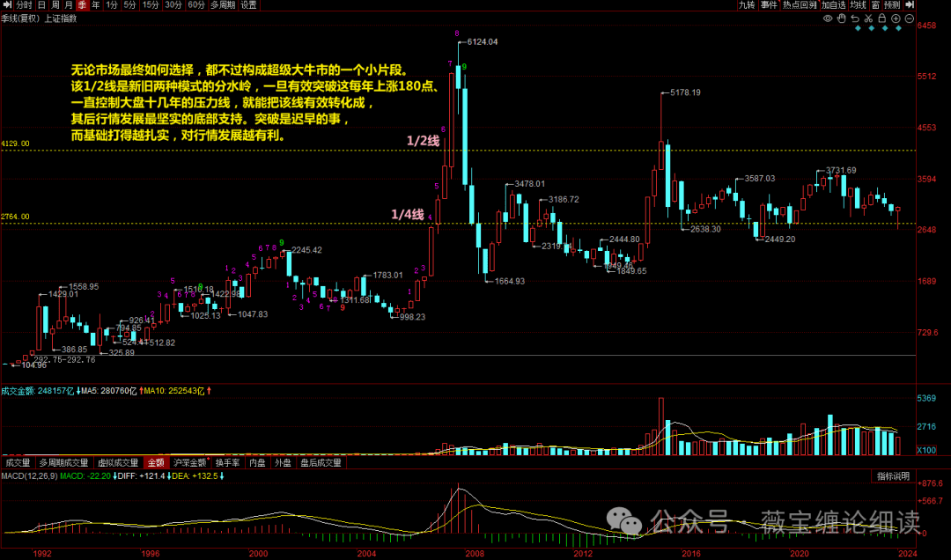The width and height of the screenshot is (951, 560).
Task: Click the 2016 year label on time axis
Action: [x=691, y=553]
